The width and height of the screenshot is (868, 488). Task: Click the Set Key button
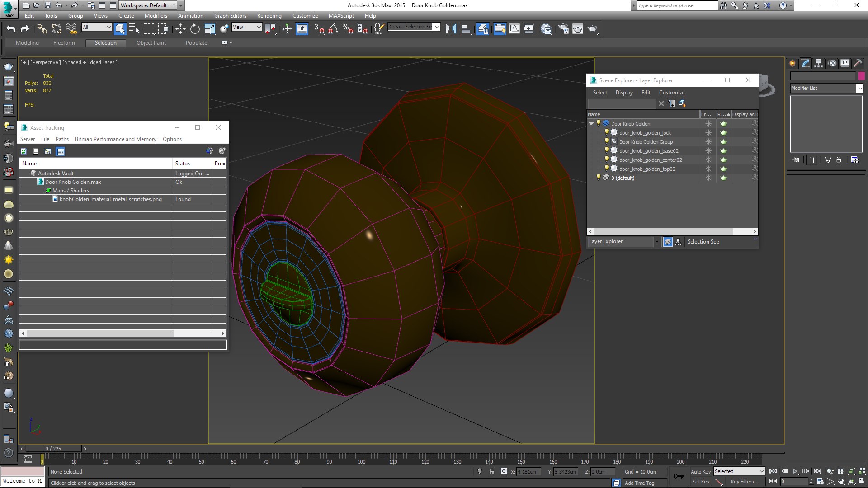pyautogui.click(x=701, y=482)
